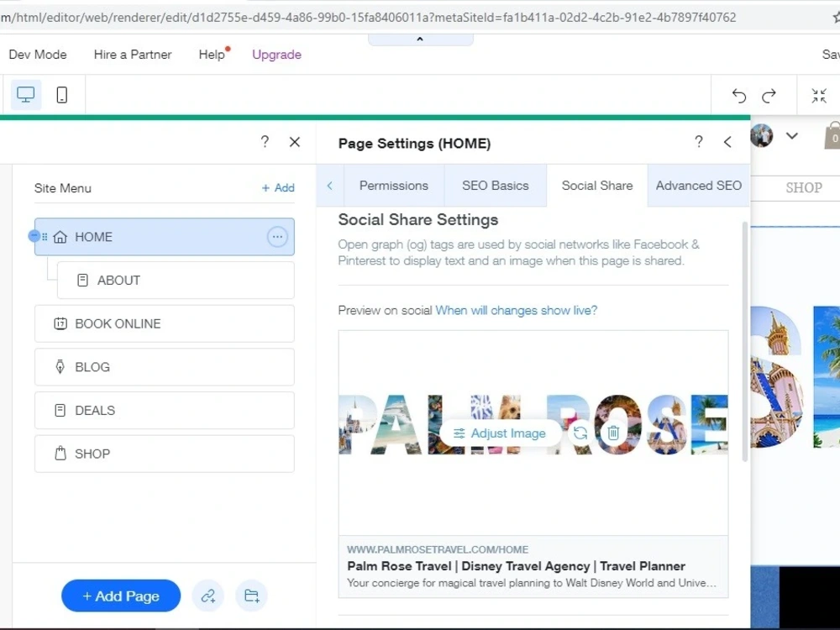Switch to desktop editor view
This screenshot has height=630, width=840.
click(26, 95)
